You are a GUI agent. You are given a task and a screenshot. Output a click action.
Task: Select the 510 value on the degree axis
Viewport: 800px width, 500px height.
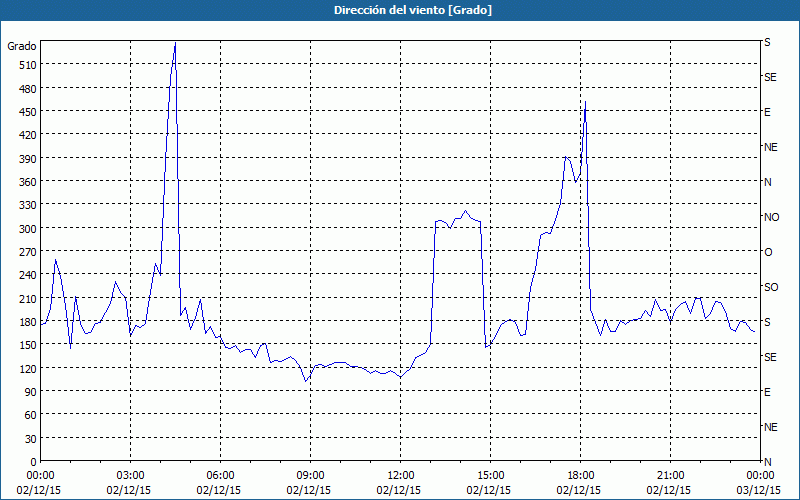(28, 65)
